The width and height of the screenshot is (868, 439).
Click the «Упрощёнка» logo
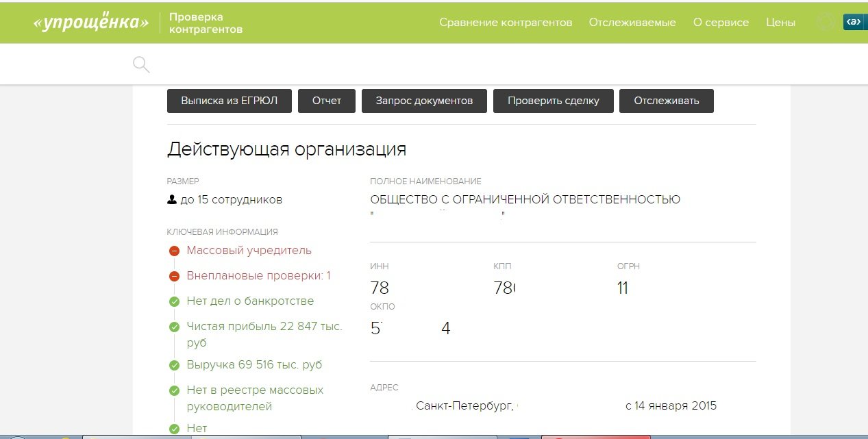[91, 23]
